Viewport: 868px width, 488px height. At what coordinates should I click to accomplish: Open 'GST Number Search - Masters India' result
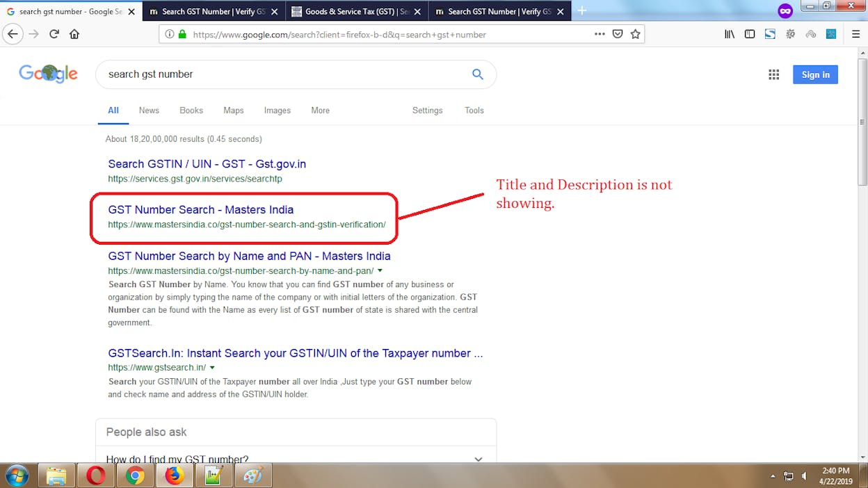[201, 210]
